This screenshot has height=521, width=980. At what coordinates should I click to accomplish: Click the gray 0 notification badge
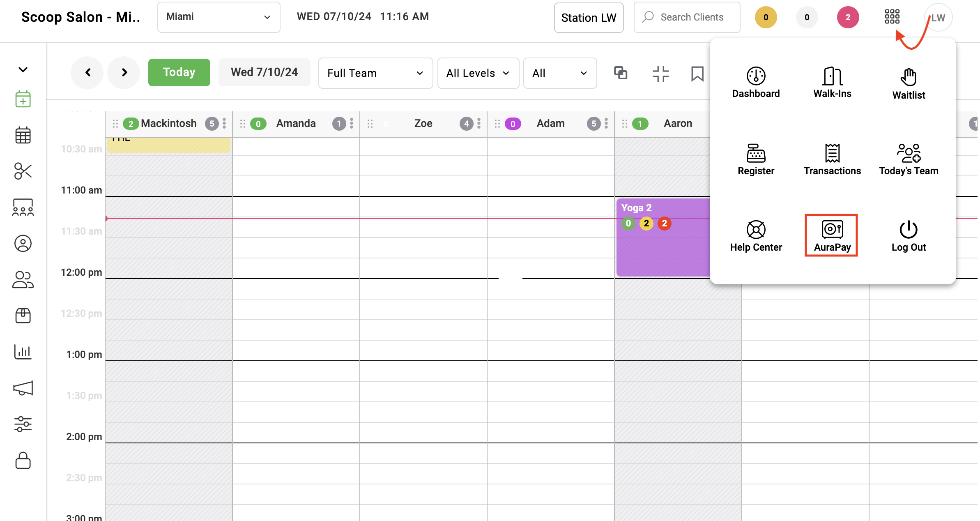(x=807, y=17)
